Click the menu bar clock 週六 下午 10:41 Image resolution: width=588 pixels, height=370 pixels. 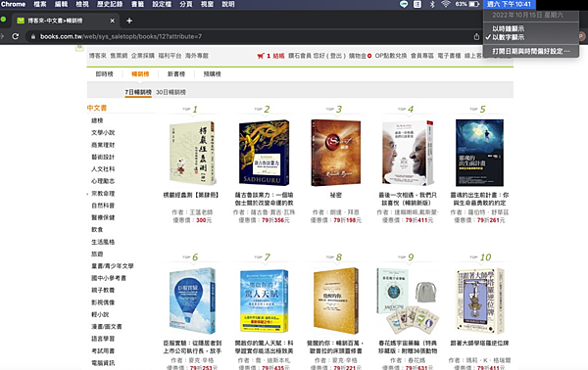[509, 4]
